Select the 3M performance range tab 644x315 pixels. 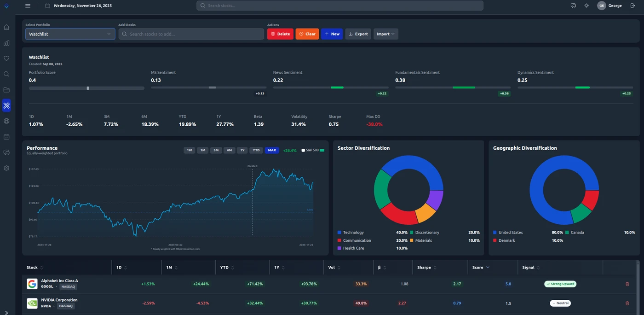tap(216, 150)
